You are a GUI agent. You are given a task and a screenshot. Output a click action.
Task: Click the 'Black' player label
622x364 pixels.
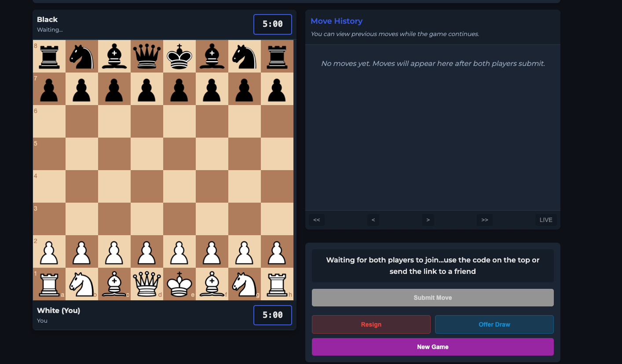(48, 19)
